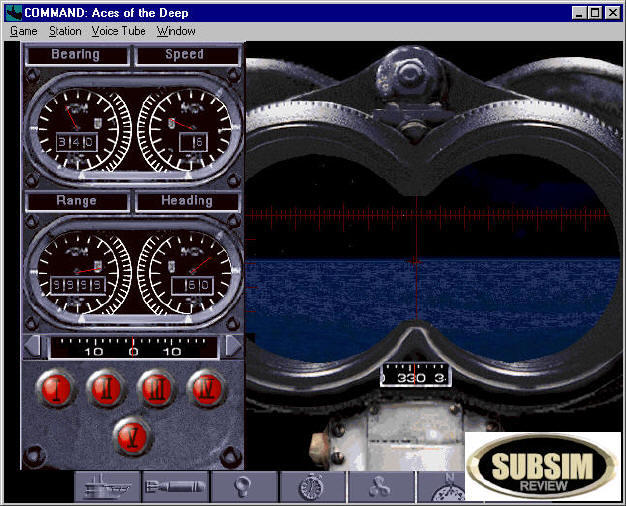The height and width of the screenshot is (506, 626).
Task: Click the heading readout 160
Action: 192,286
